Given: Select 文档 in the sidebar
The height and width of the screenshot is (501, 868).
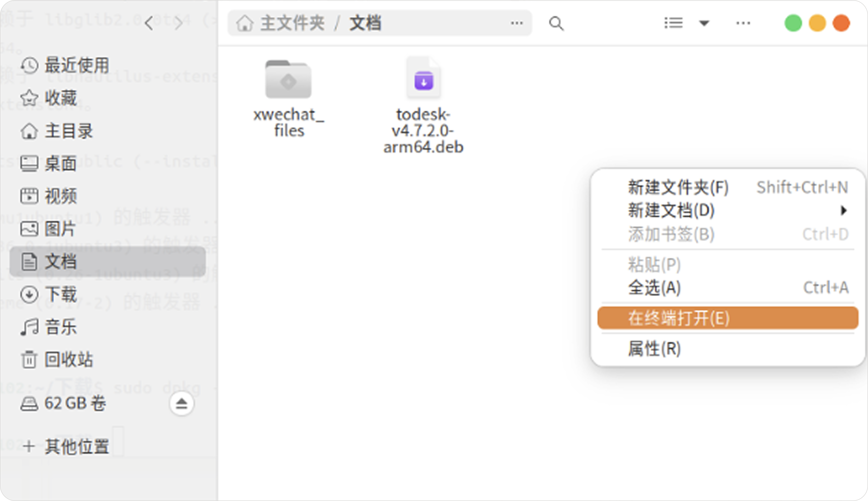Looking at the screenshot, I should 108,262.
